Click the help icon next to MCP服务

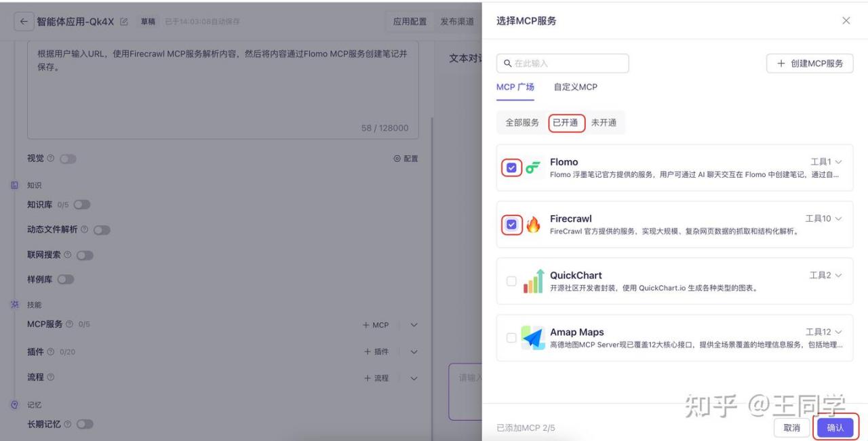[70, 324]
